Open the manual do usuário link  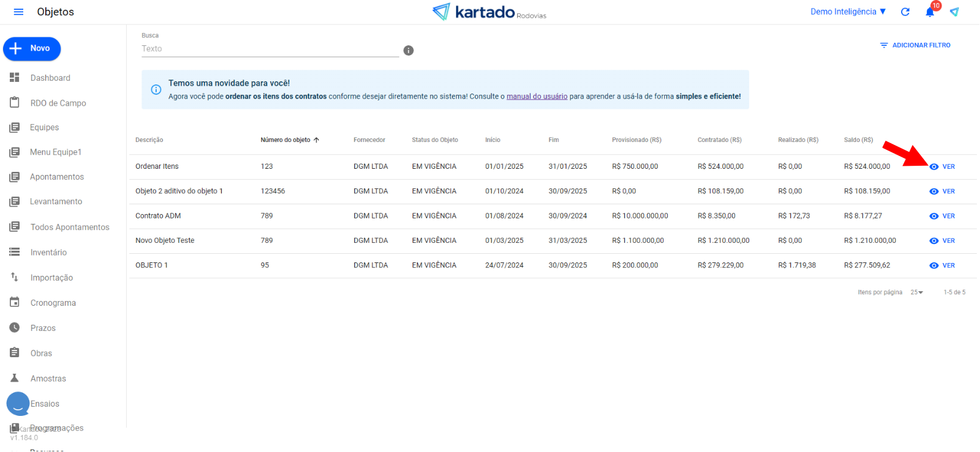pos(537,97)
